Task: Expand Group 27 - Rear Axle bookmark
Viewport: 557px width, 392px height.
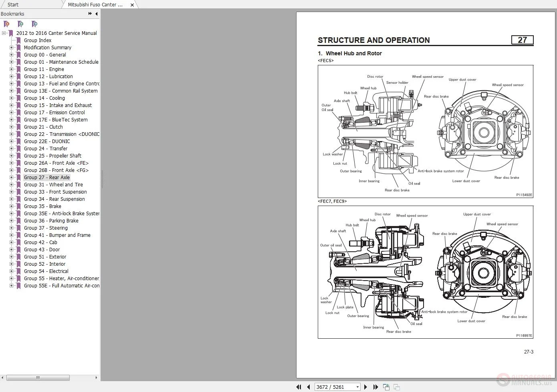Action: 11,178
